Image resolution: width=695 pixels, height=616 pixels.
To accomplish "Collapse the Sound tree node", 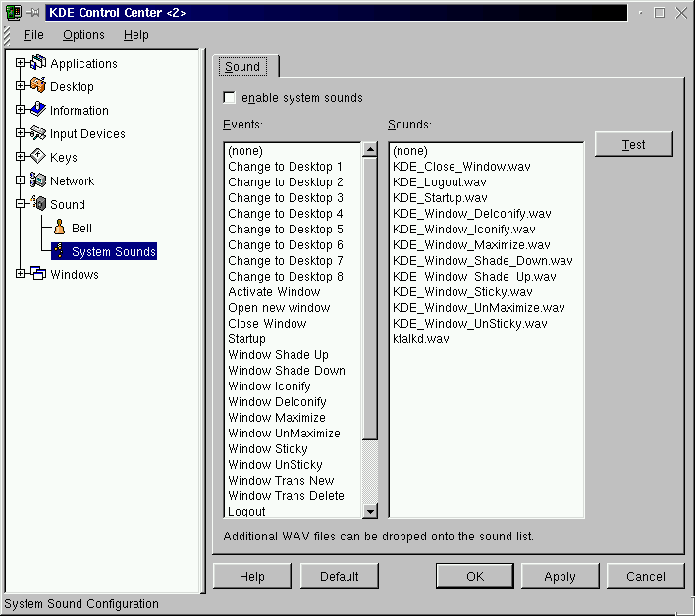I will (x=20, y=204).
